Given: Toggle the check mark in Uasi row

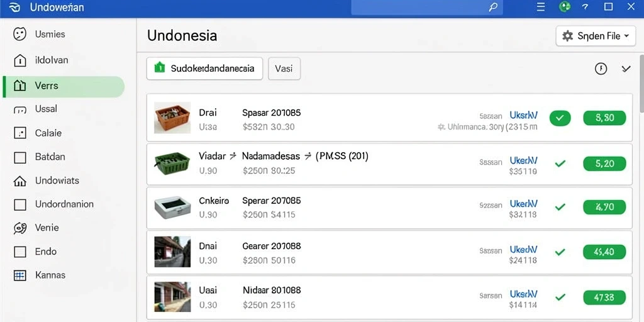Looking at the screenshot, I should [560, 297].
